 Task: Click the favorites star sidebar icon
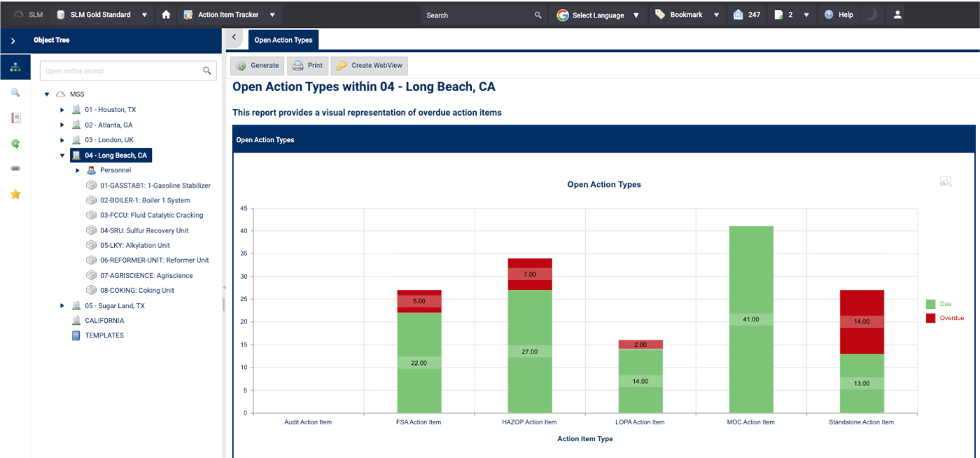15,194
